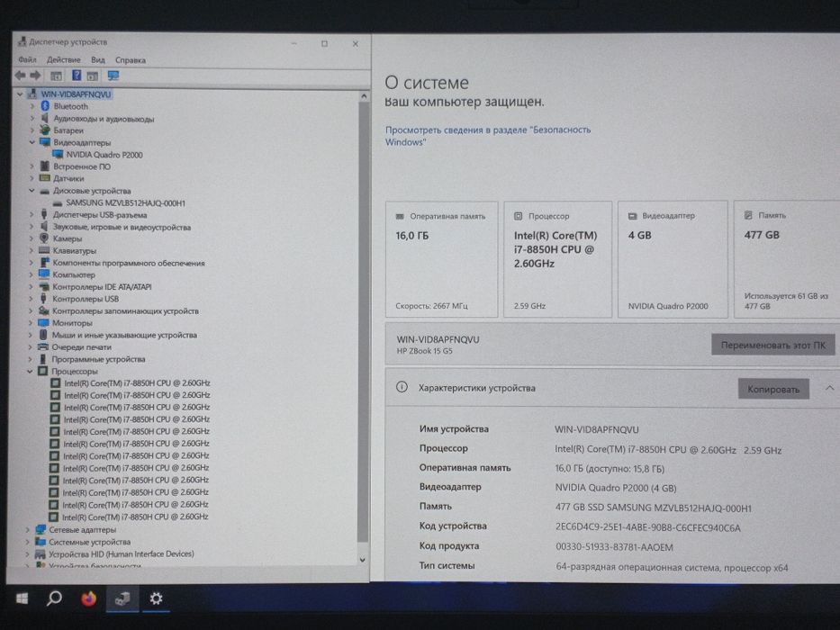Click the Очереди печати printer icon

point(43,347)
